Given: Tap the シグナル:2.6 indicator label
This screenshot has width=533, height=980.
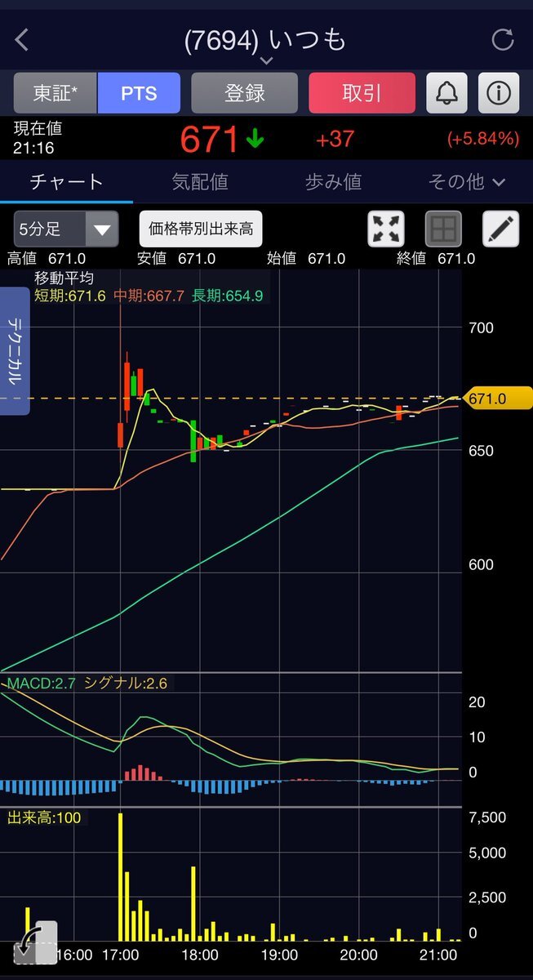Looking at the screenshot, I should [126, 683].
